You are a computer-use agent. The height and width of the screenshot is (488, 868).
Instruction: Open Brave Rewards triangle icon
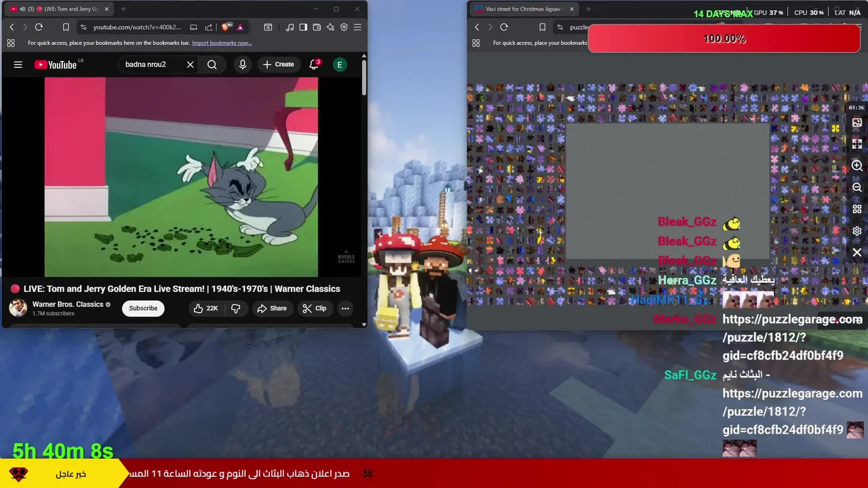[240, 27]
